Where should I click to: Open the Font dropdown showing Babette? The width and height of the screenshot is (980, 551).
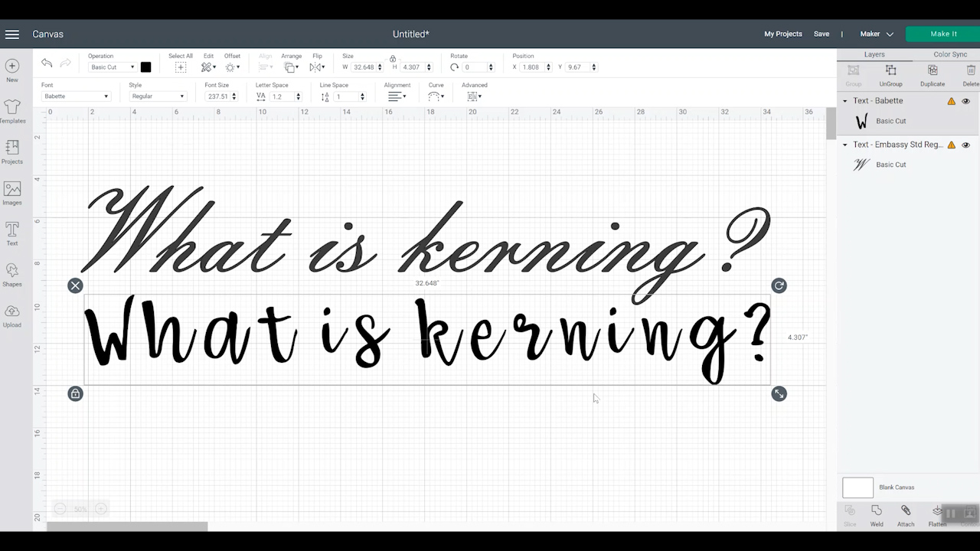click(76, 96)
